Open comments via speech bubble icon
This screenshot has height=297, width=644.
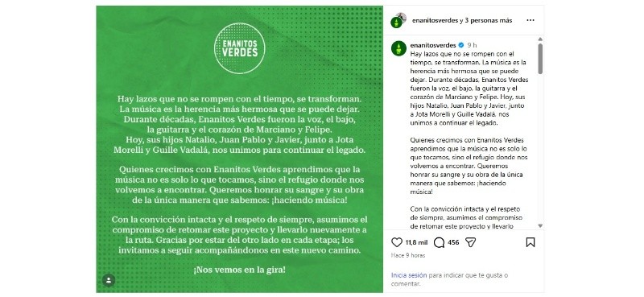pos(439,242)
